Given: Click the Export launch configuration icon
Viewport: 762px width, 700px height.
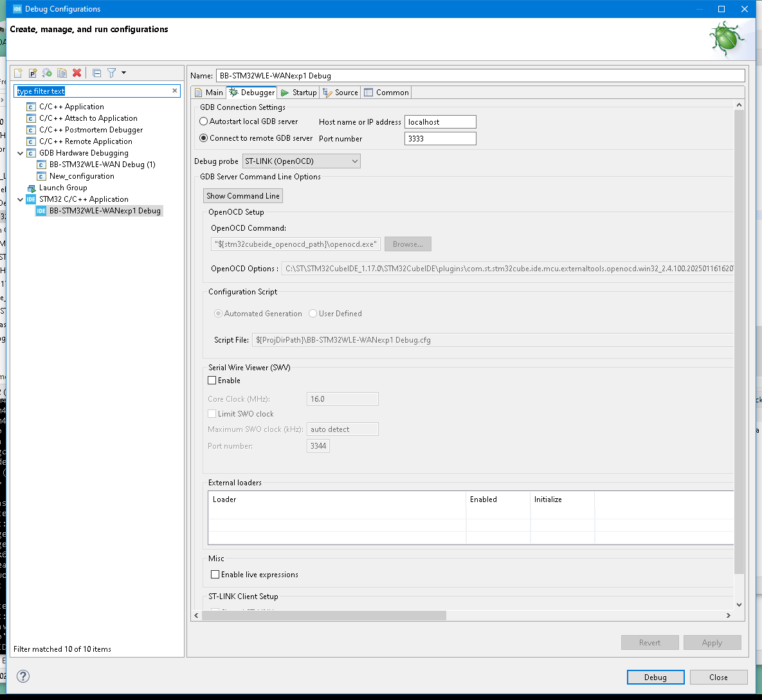Looking at the screenshot, I should tap(47, 73).
